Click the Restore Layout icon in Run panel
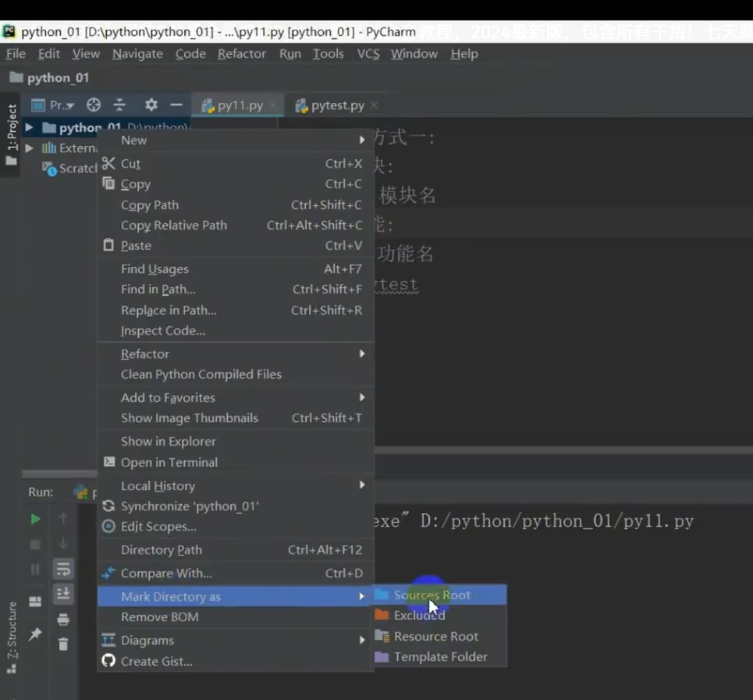 pos(36,601)
